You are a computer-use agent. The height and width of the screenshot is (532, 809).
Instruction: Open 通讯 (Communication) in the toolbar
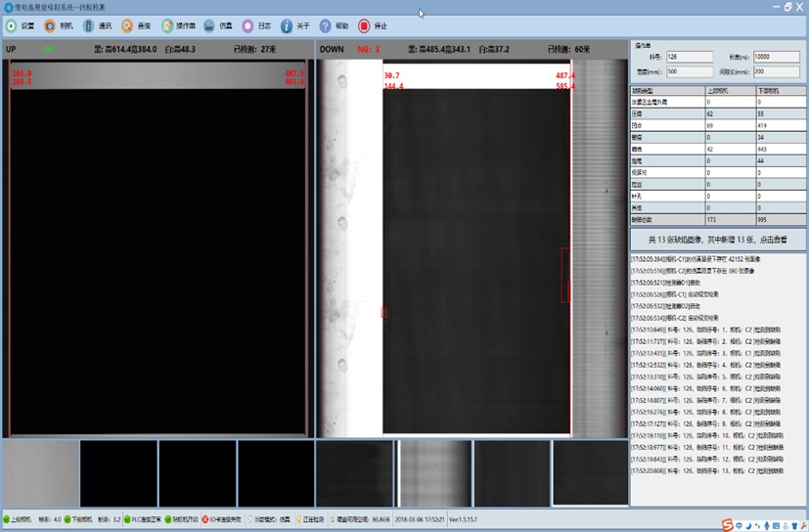click(98, 26)
